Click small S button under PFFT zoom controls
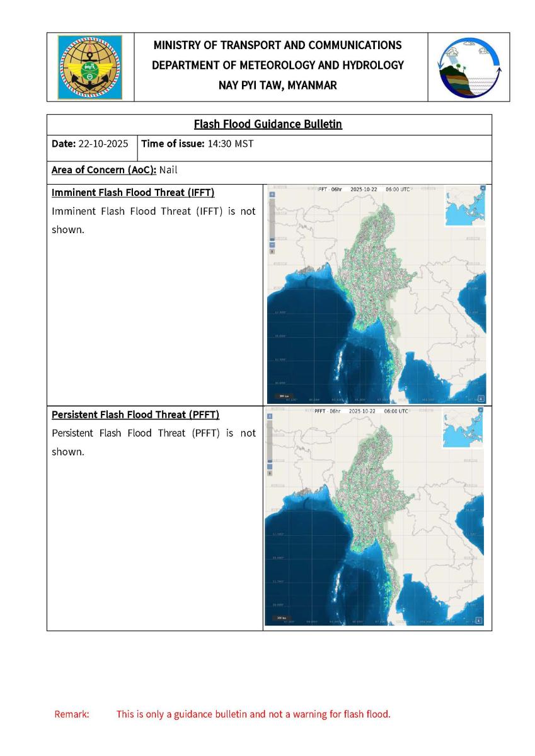 (270, 473)
